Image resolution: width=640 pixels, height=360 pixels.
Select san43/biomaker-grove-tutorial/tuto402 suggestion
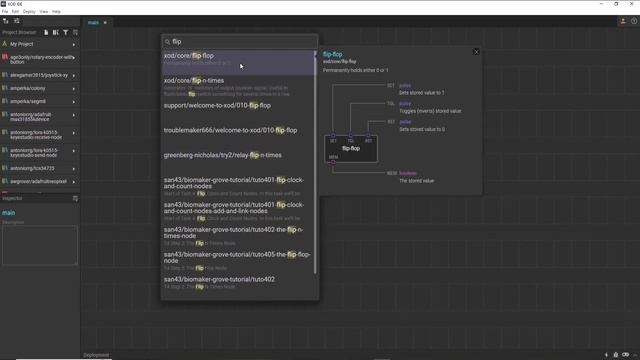click(238, 283)
